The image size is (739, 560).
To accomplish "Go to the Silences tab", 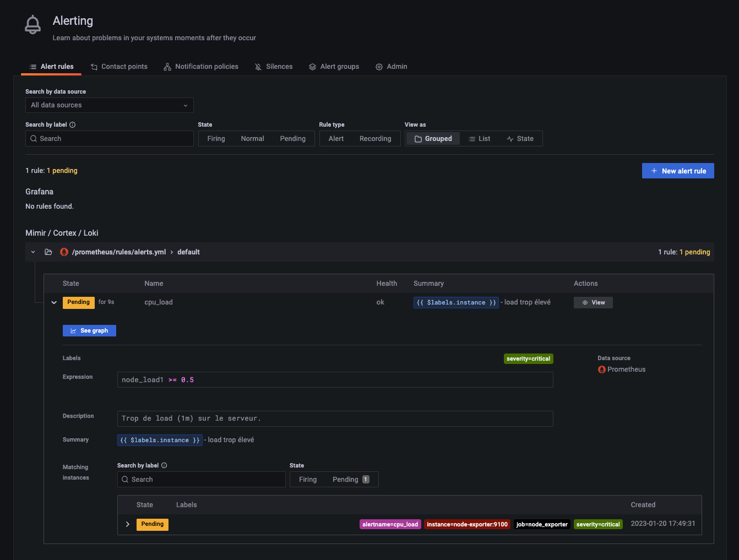I will (x=274, y=67).
